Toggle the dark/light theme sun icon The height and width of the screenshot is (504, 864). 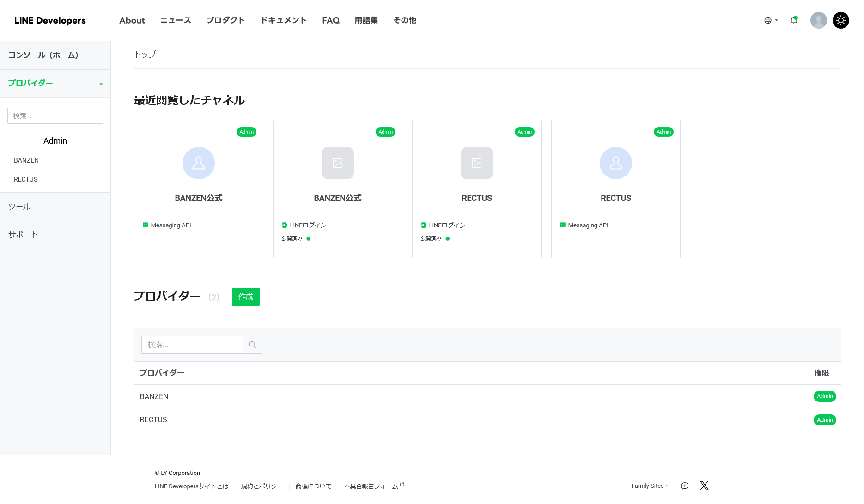(x=840, y=20)
